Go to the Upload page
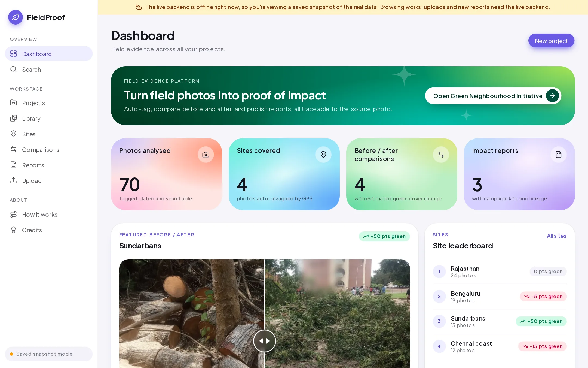This screenshot has height=368, width=588. coord(49,180)
